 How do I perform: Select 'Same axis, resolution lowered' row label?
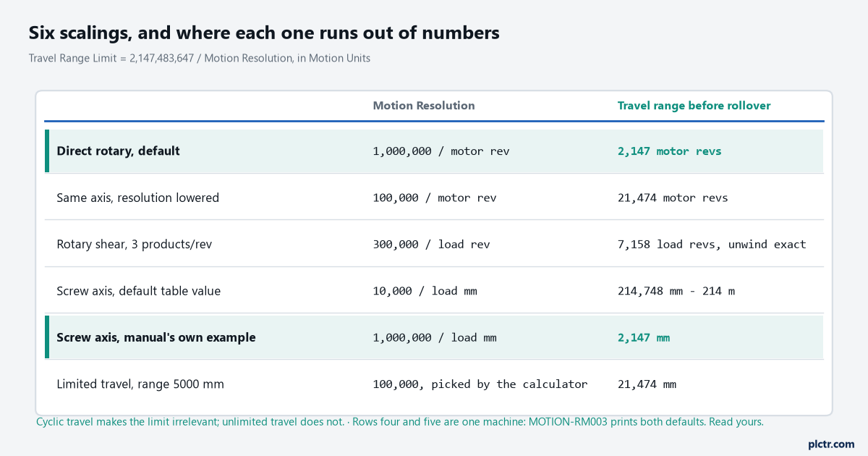pos(138,198)
